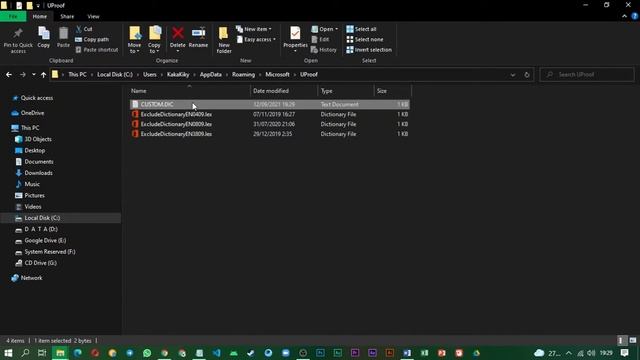The width and height of the screenshot is (640, 360).
Task: Open Downloads folder in sidebar
Action: click(x=34, y=173)
